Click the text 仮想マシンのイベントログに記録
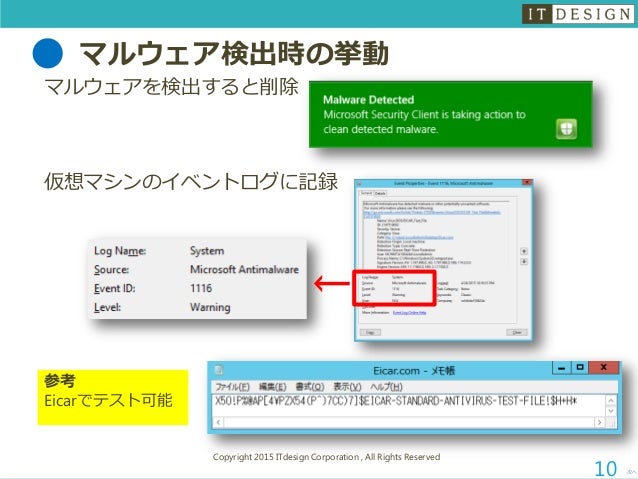This screenshot has width=638, height=479. (191, 181)
